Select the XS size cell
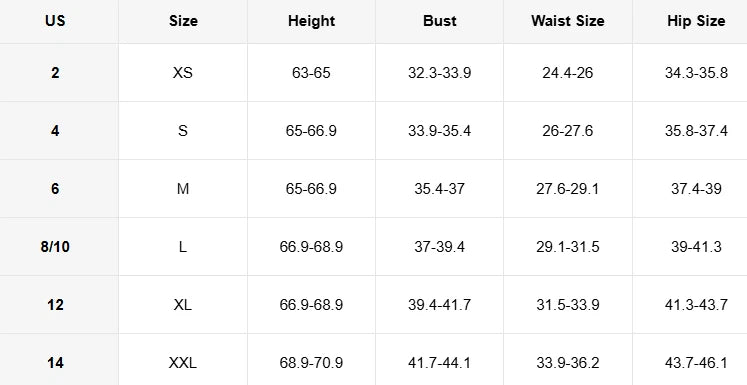 pyautogui.click(x=183, y=72)
